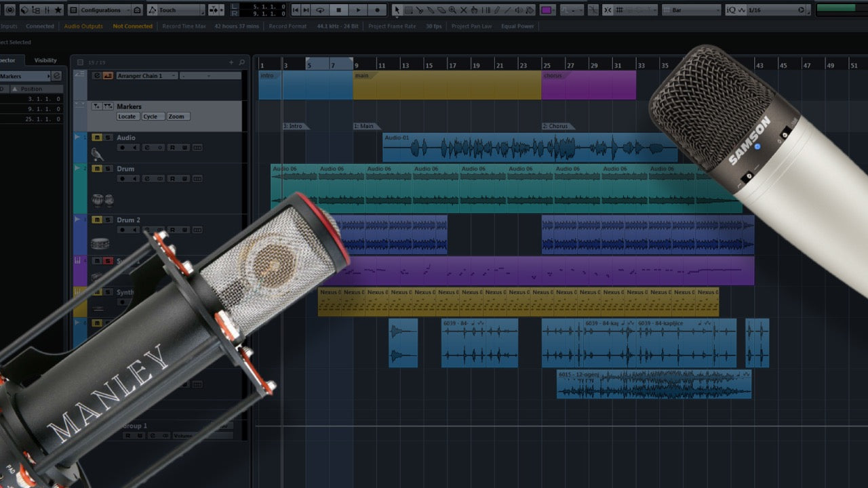
Task: Open the purple color swatch selector
Action: point(546,10)
